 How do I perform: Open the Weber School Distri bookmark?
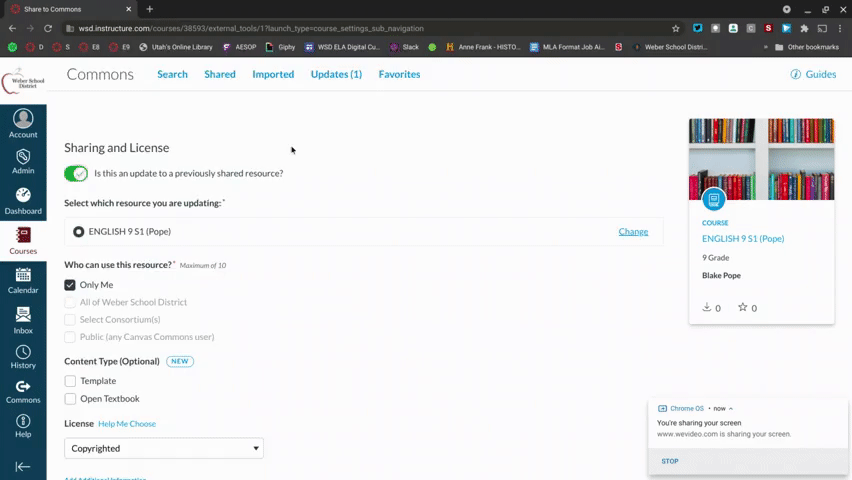[669, 47]
